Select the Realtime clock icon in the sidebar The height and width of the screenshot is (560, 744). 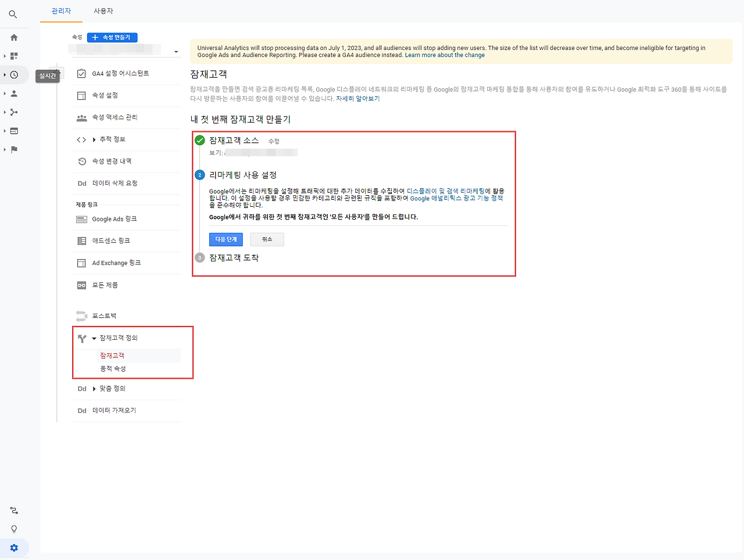coord(14,74)
